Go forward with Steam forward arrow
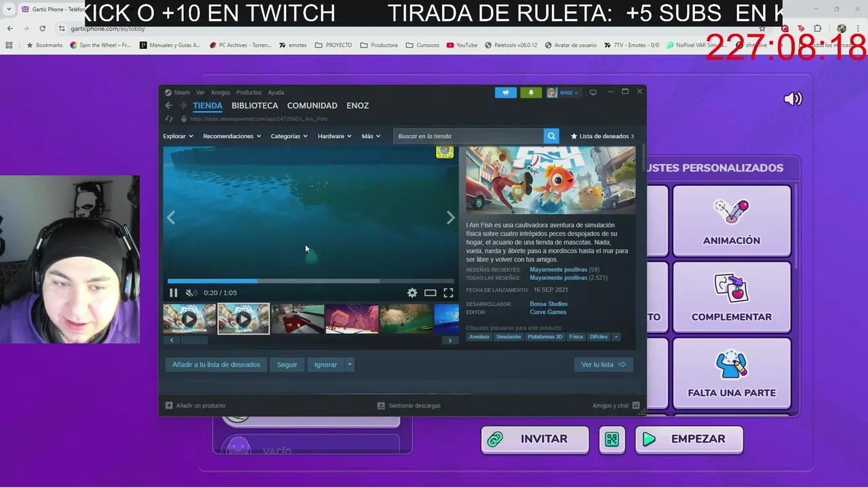The width and height of the screenshot is (868, 488). 182,105
